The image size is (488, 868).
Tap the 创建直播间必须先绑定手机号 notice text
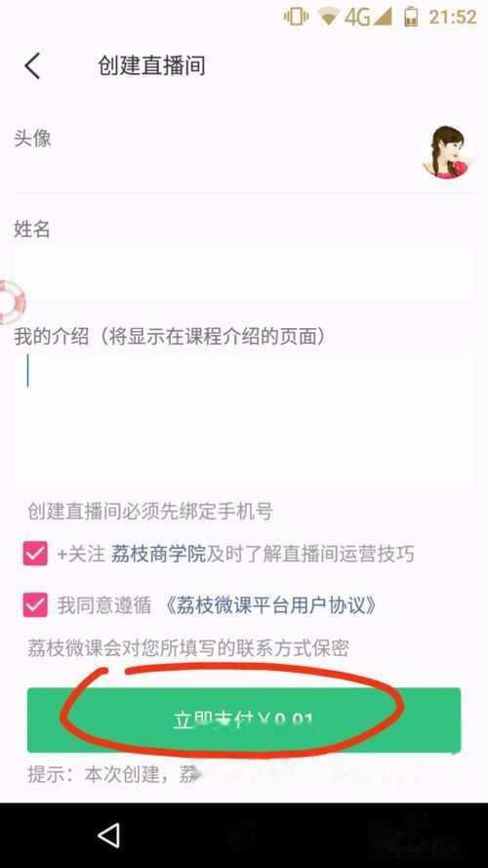pos(150,512)
